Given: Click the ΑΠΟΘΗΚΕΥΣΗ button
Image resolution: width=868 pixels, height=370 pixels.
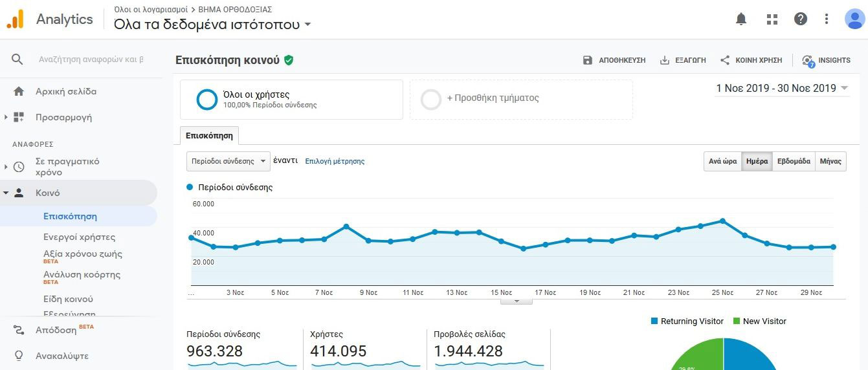Looking at the screenshot, I should point(614,60).
